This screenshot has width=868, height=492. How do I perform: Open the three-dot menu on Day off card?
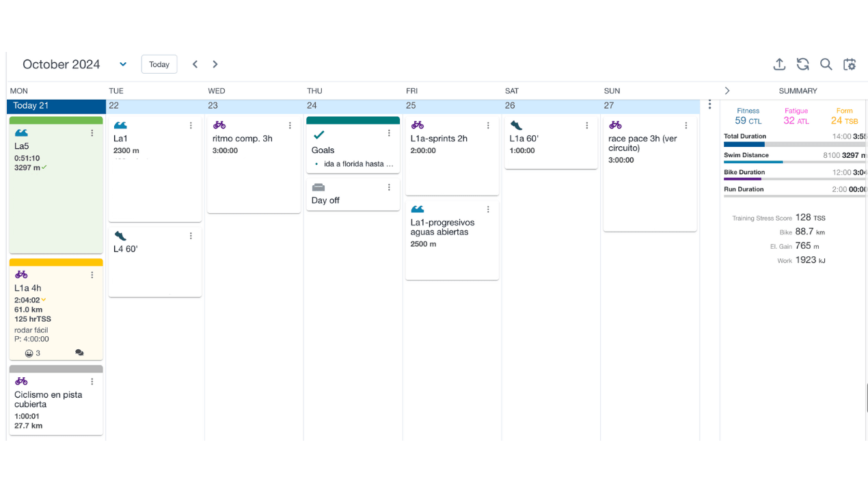389,187
